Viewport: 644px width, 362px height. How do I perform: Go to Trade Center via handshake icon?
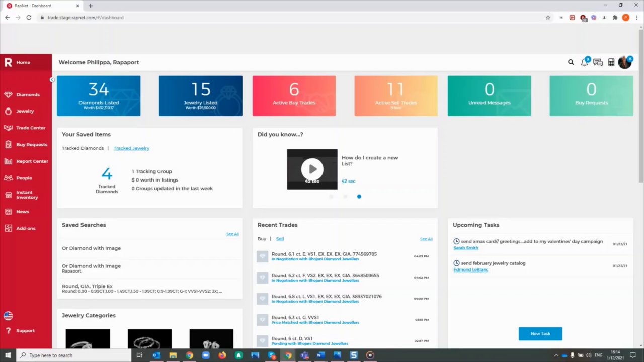click(x=8, y=128)
